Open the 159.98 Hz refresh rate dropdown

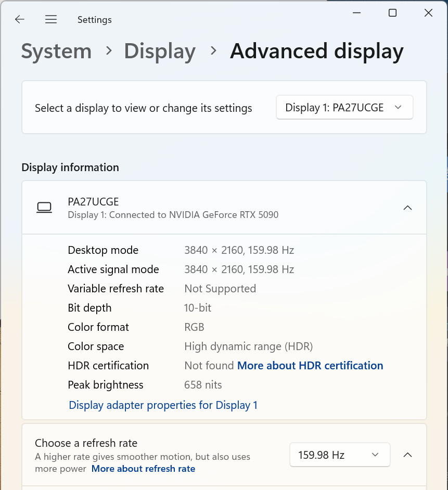pos(340,455)
